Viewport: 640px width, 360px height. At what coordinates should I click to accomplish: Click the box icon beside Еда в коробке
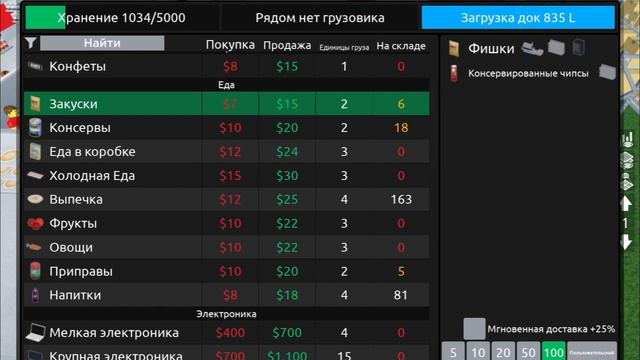tap(36, 151)
